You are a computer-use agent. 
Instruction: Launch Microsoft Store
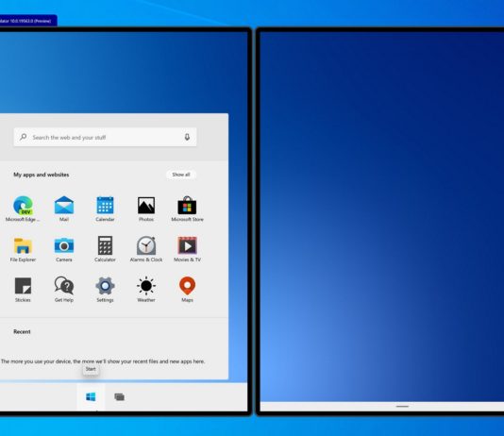point(188,209)
